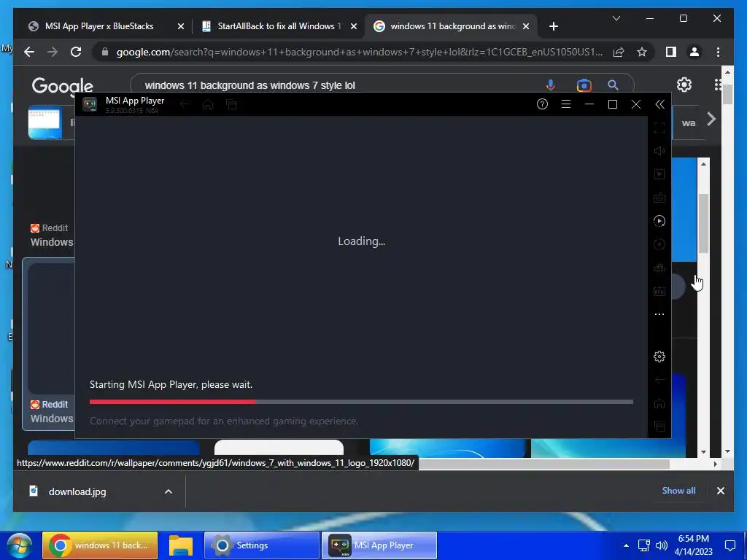Screen dimensions: 747x560
Task: Close the StartAllBack tab
Action: pos(354,26)
